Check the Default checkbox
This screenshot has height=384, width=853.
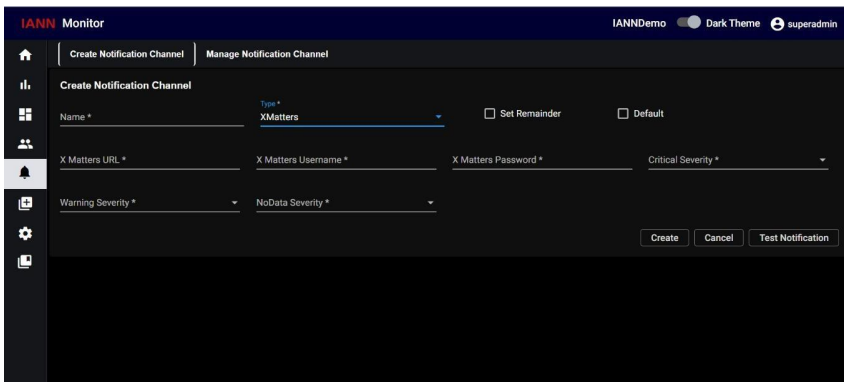[623, 114]
